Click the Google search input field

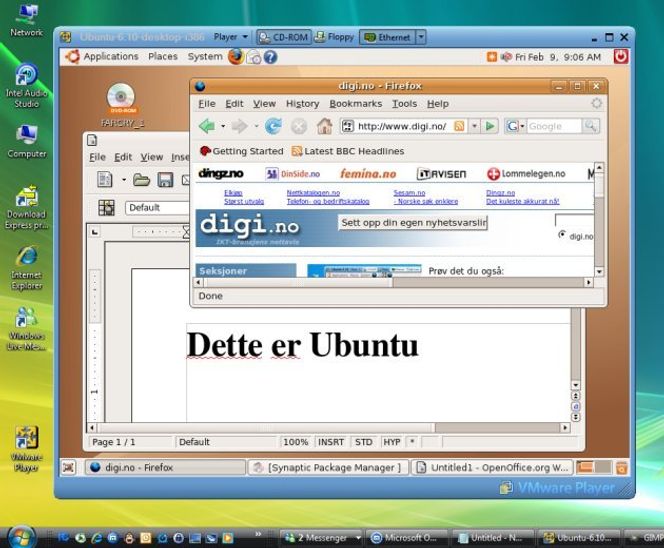[554, 126]
